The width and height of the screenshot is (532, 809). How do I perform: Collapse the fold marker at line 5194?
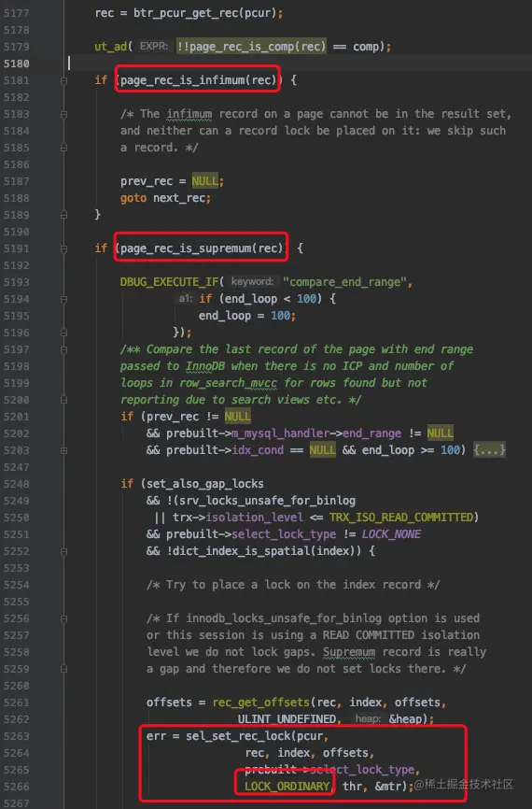(x=63, y=299)
